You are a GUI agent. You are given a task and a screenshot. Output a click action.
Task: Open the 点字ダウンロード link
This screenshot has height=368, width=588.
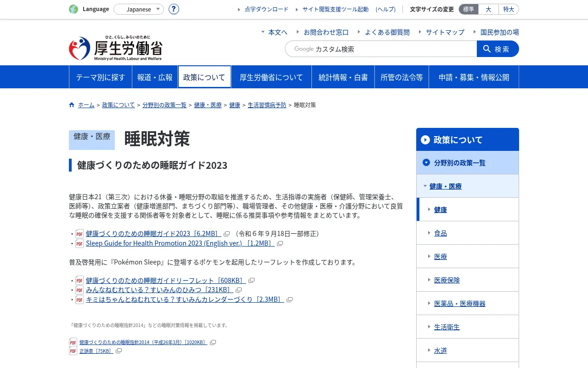point(267,9)
